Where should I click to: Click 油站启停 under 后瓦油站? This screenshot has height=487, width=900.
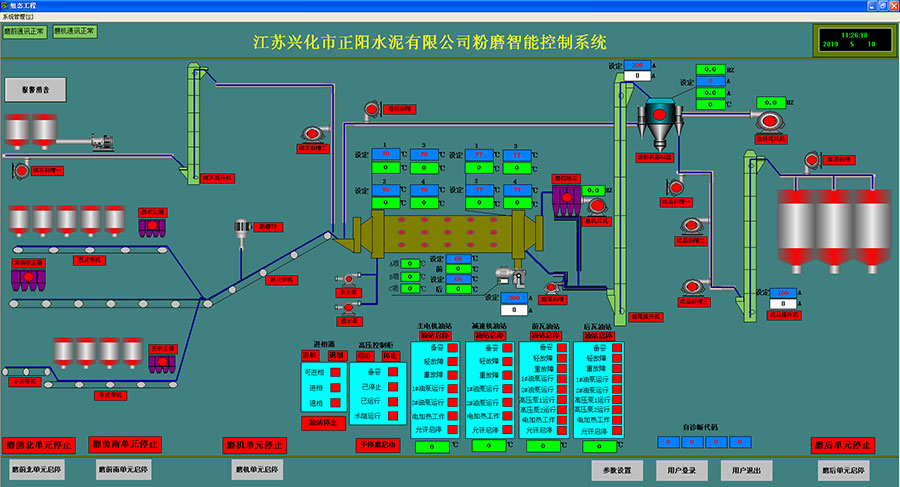(x=599, y=335)
